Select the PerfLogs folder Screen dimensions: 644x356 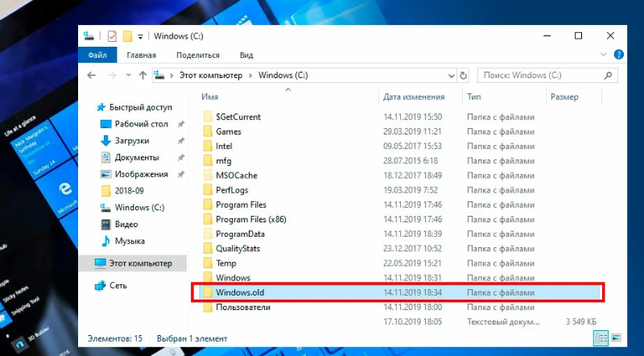232,190
